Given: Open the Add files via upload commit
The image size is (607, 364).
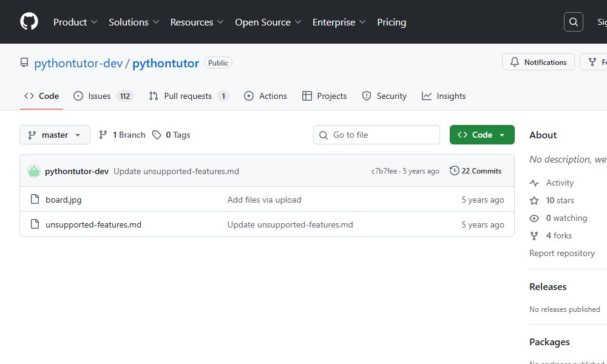Looking at the screenshot, I should pyautogui.click(x=264, y=200).
